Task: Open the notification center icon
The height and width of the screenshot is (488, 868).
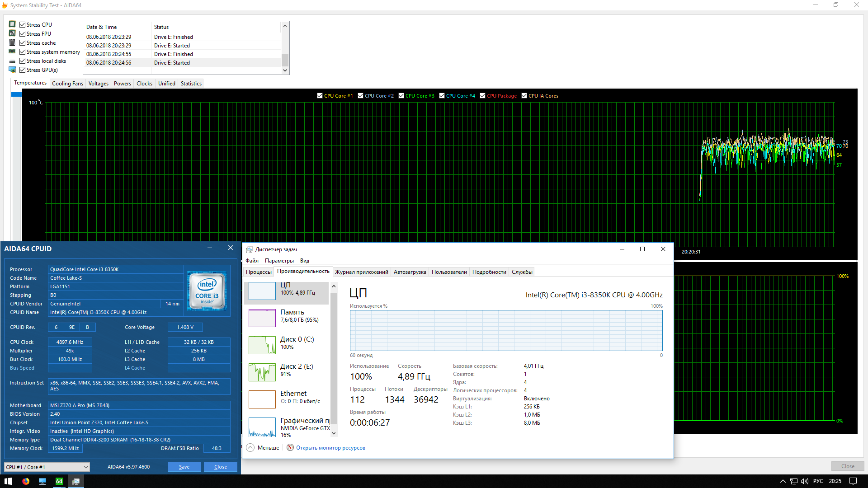Action: [x=853, y=481]
